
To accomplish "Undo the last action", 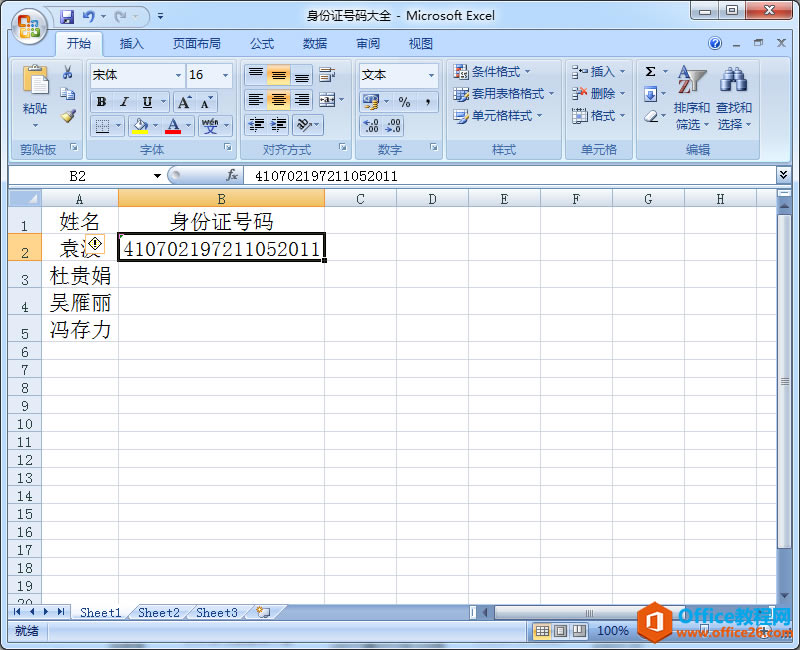I will point(88,17).
